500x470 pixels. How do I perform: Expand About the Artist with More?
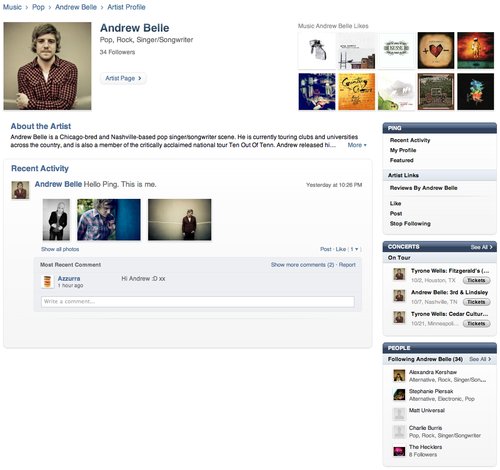357,145
